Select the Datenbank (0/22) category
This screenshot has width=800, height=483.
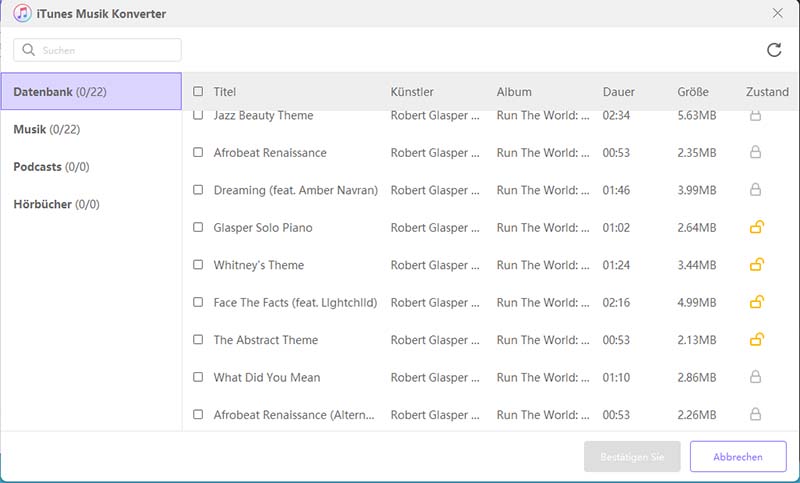(91, 91)
